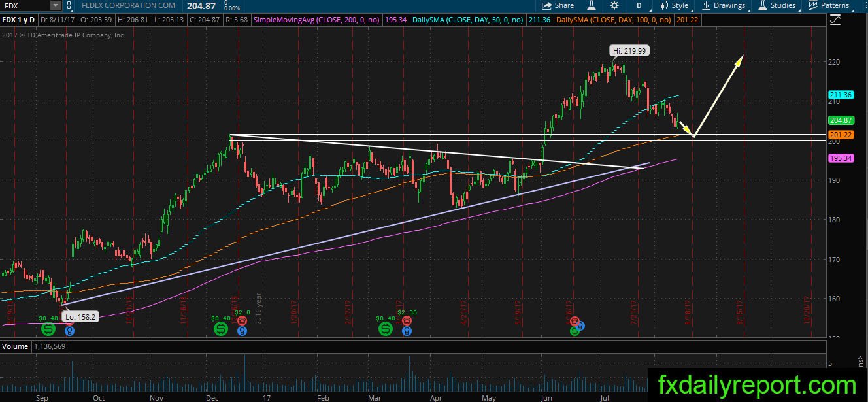The width and height of the screenshot is (868, 402).
Task: Click the Hi: 219.99 price bubble
Action: click(629, 50)
